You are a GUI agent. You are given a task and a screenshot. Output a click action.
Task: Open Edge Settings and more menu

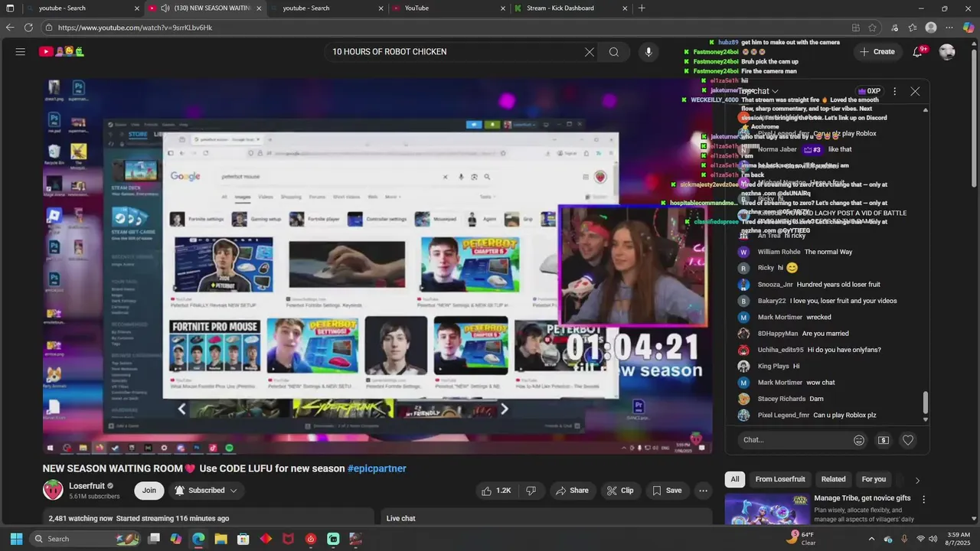pyautogui.click(x=949, y=28)
